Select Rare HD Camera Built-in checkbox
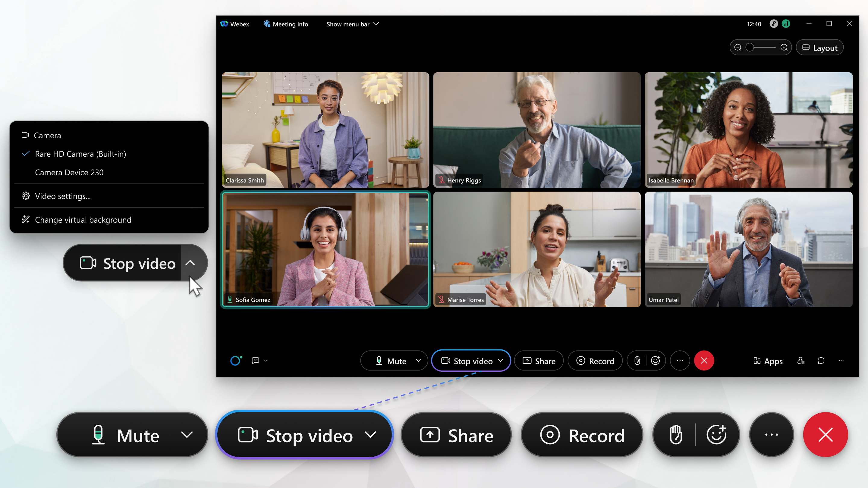868x488 pixels. [x=26, y=154]
